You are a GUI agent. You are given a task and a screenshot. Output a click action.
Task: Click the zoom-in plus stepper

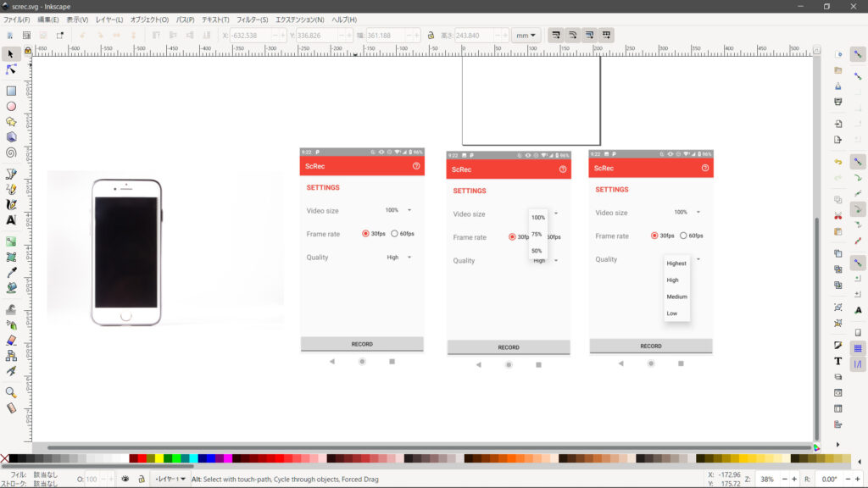[x=794, y=480]
